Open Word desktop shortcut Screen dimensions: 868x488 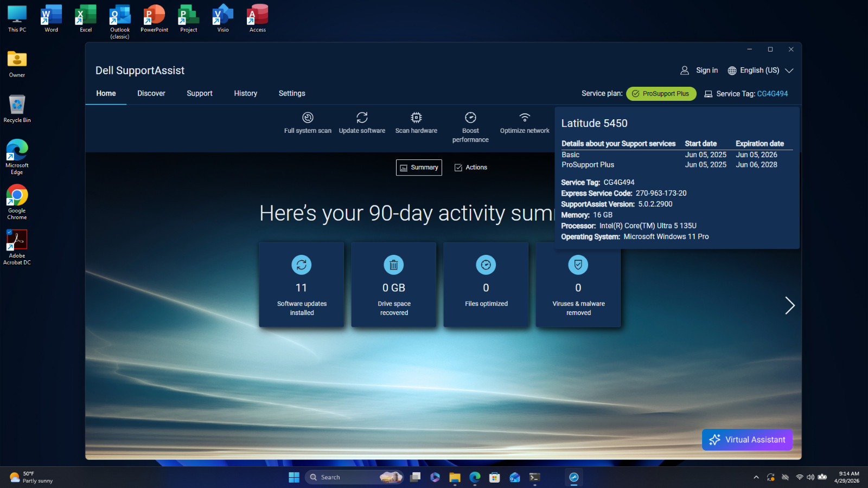[51, 20]
